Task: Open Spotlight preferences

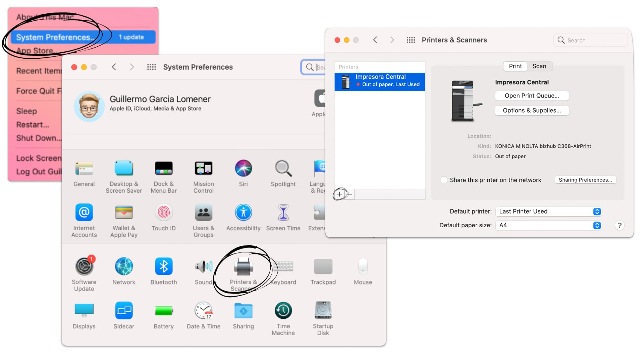Action: click(x=283, y=173)
